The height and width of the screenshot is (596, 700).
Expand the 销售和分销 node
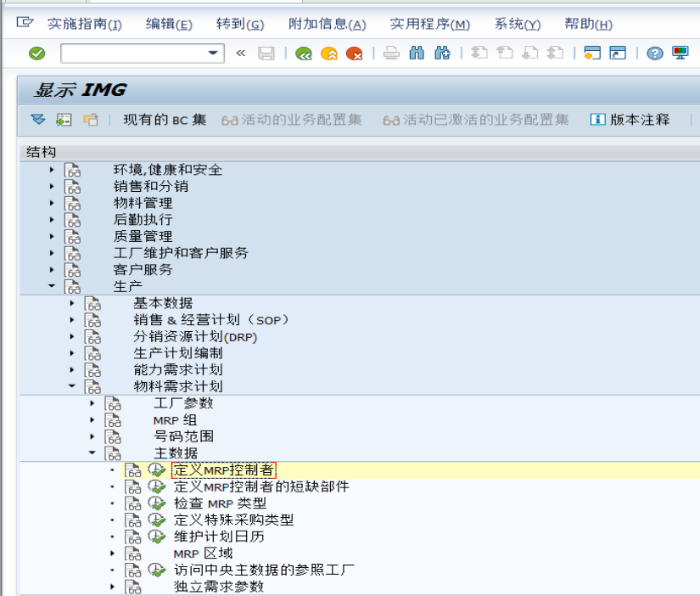coord(52,186)
